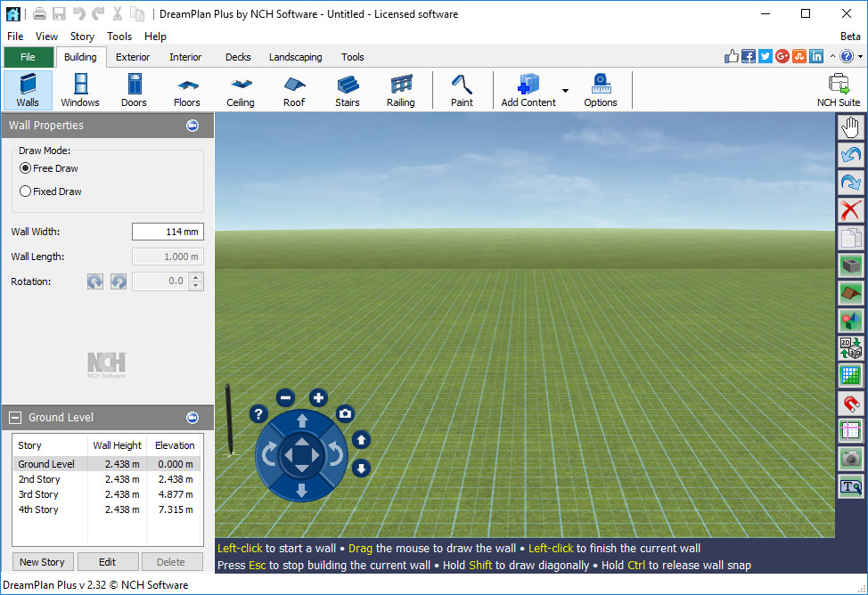Image resolution: width=868 pixels, height=595 pixels.
Task: Click the Wall Width input field
Action: (168, 232)
